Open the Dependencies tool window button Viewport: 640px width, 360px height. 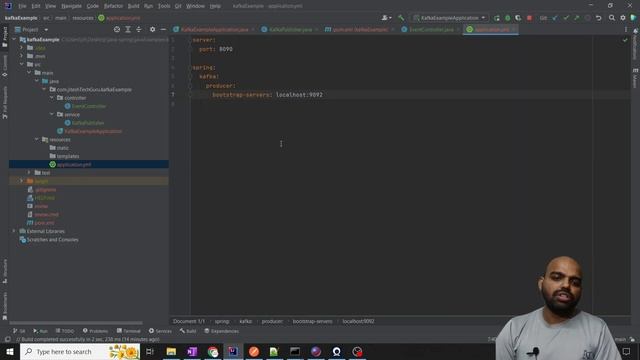coord(222,331)
